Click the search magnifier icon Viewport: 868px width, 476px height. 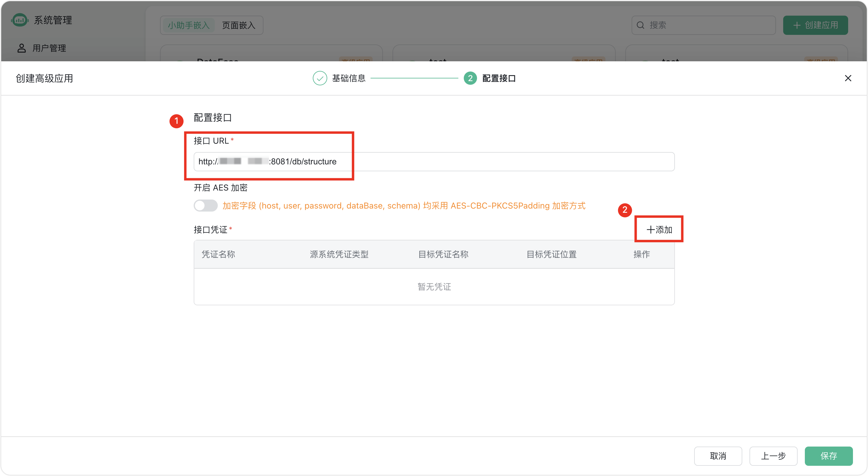[640, 25]
